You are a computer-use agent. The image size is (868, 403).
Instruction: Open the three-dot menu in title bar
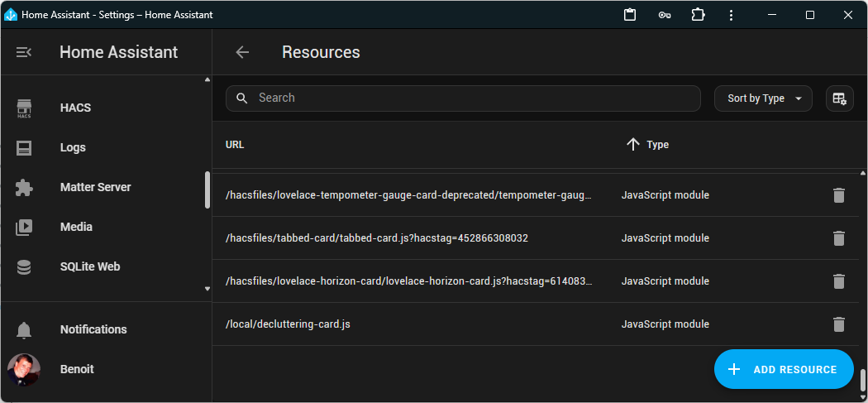[x=732, y=15]
